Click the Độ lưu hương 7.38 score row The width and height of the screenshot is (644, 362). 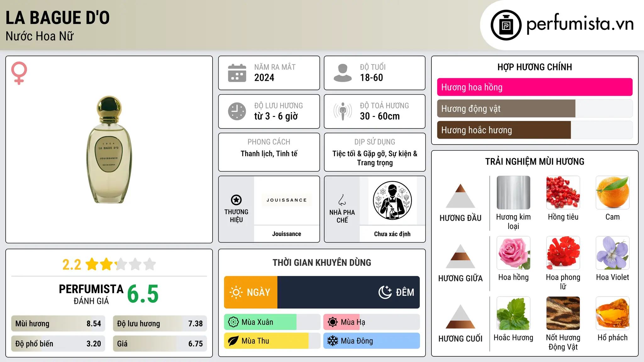coord(160,324)
